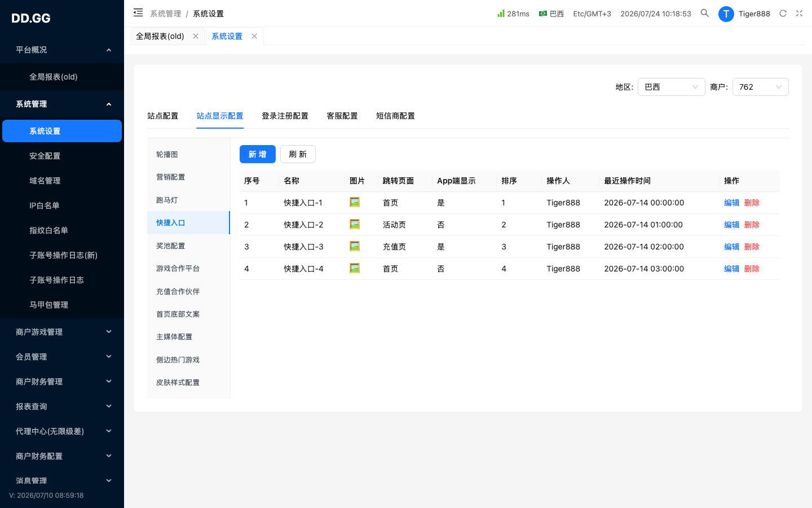Open 充值合作伙伴 in the config submenu
The image size is (812, 508).
click(x=188, y=291)
